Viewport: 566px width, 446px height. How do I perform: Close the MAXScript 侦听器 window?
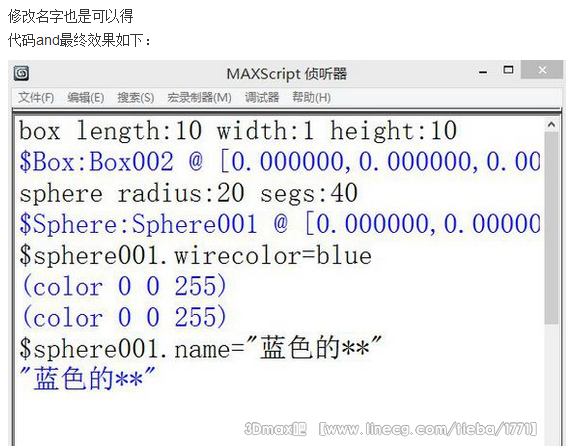click(x=542, y=70)
